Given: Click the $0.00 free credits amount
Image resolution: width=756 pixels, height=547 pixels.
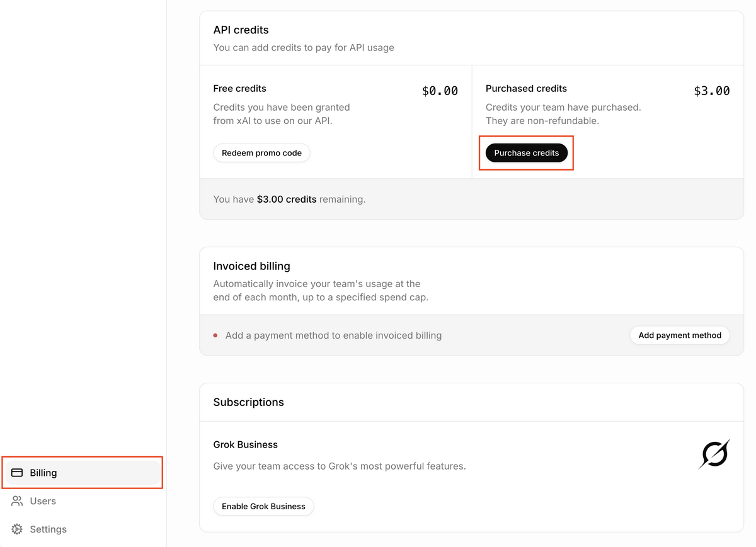Looking at the screenshot, I should [440, 91].
